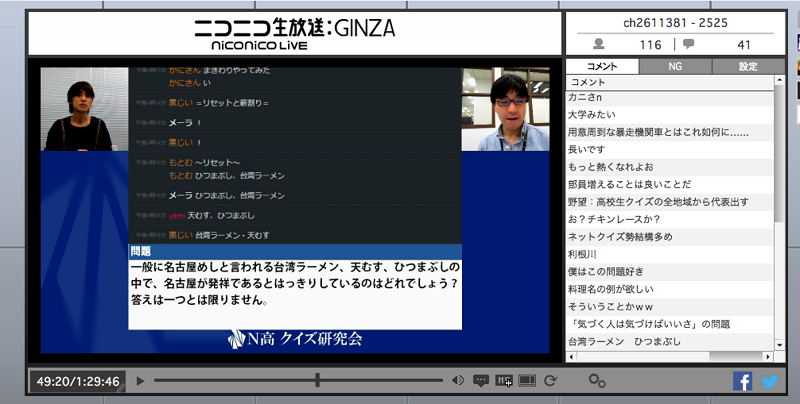Click the N高 クイズ研究会 logo in video
The height and width of the screenshot is (404, 800).
[295, 339]
